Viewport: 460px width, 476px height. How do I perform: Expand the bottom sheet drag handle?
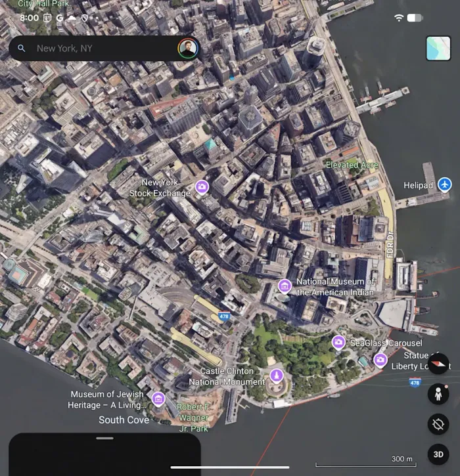pyautogui.click(x=104, y=438)
